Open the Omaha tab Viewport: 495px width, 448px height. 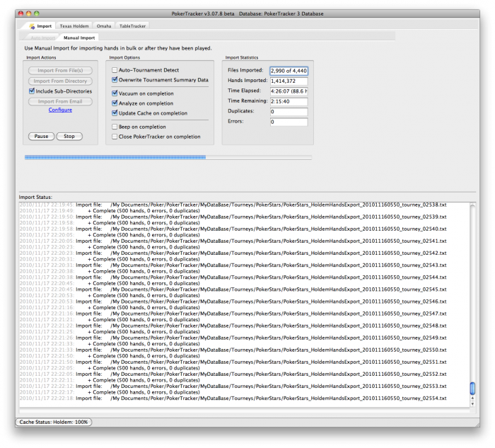pyautogui.click(x=104, y=26)
